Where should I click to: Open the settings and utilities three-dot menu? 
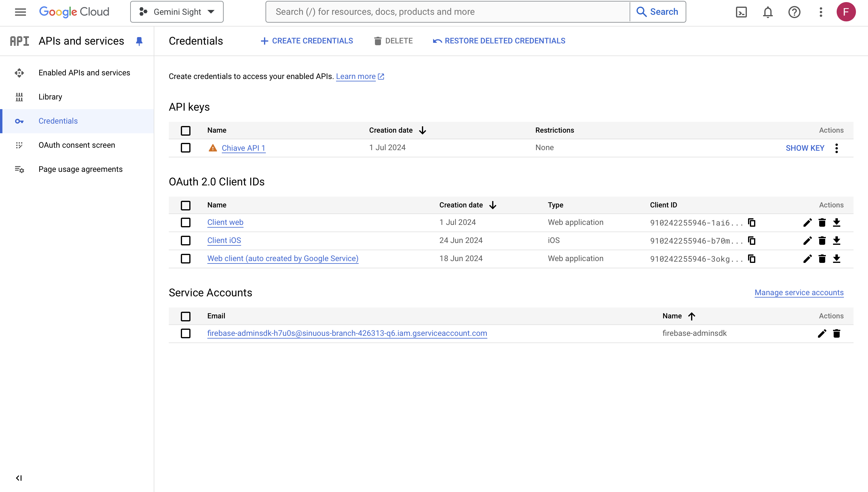pos(821,12)
